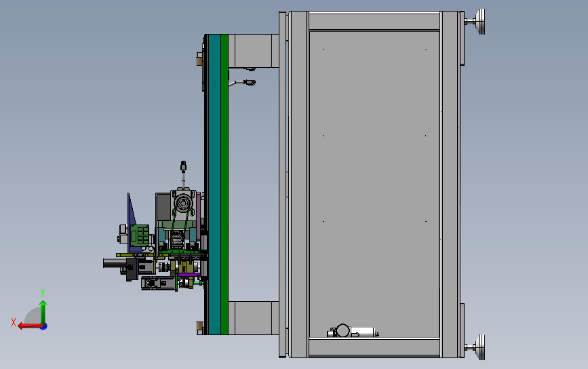The width and height of the screenshot is (588, 369).
Task: Select the large gray cabinet center panel
Action: (374, 184)
